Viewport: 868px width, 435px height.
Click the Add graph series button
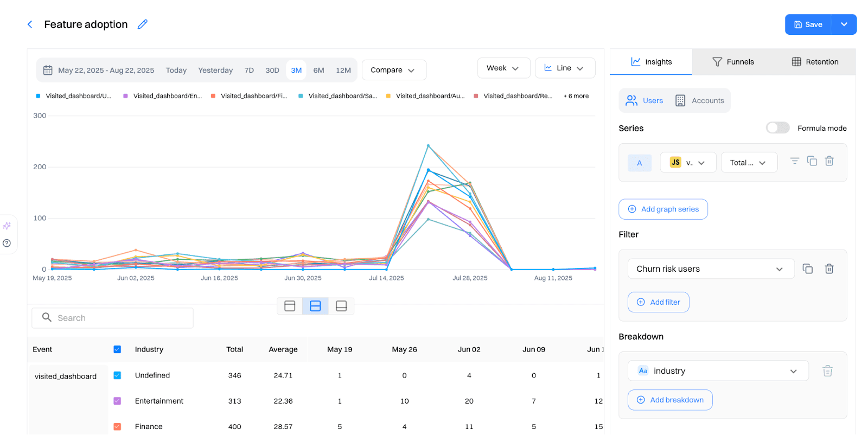click(663, 209)
